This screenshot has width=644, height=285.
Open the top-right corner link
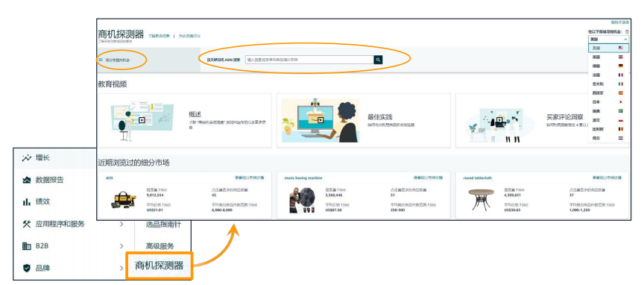619,22
